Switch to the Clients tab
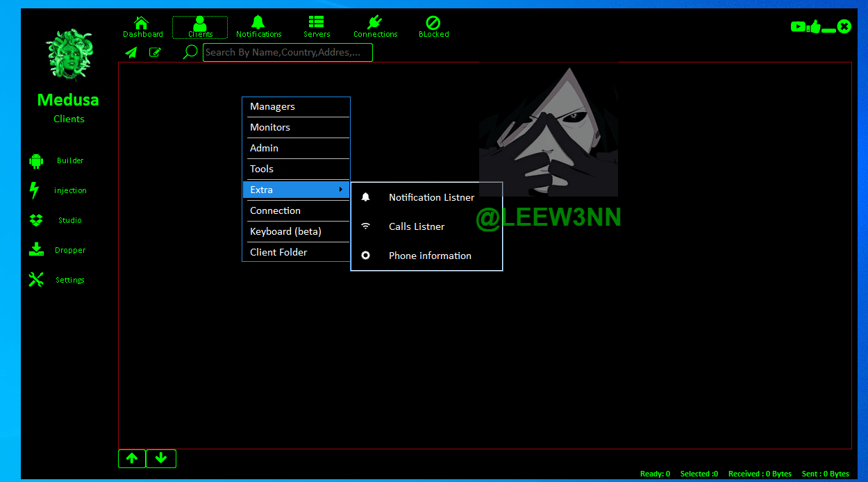This screenshot has height=482, width=868. click(200, 27)
